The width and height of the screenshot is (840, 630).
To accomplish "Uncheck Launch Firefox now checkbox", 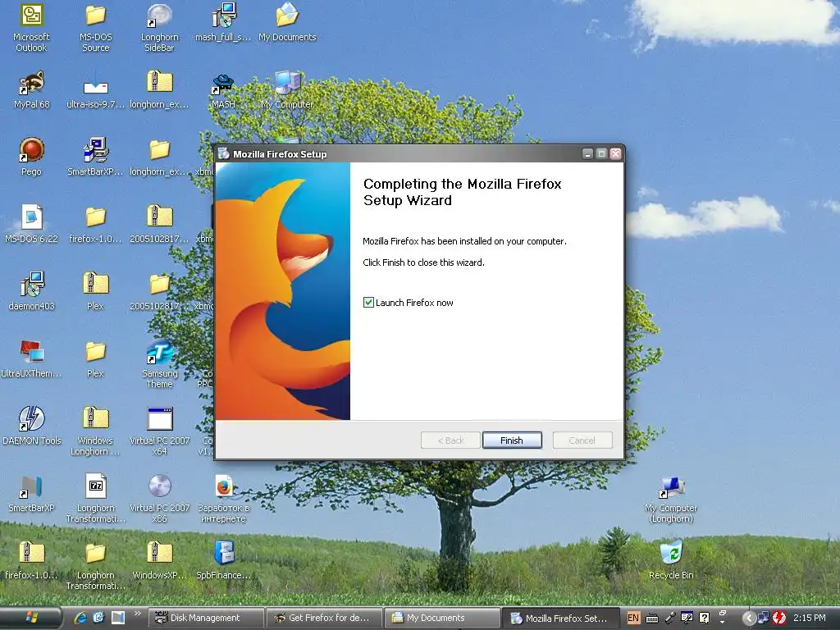I will [368, 302].
